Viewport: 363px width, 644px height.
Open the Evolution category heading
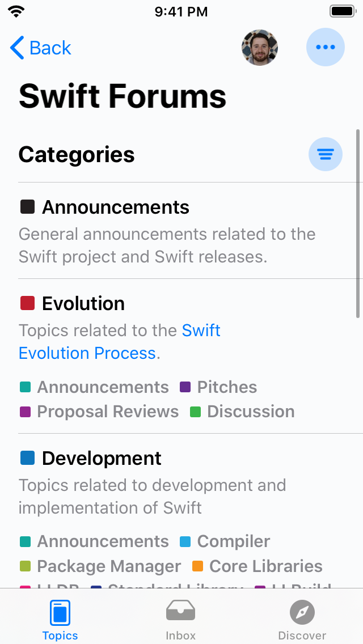pos(83,304)
